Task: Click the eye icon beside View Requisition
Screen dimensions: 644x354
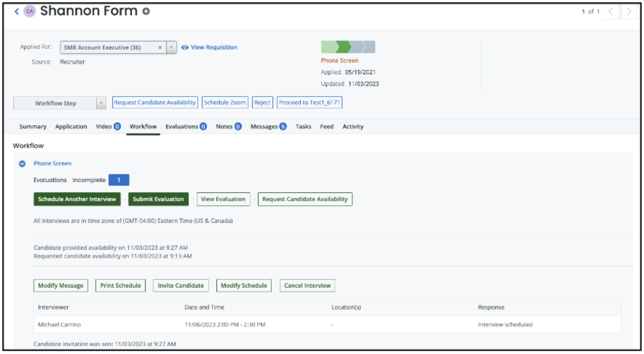Action: tap(185, 47)
